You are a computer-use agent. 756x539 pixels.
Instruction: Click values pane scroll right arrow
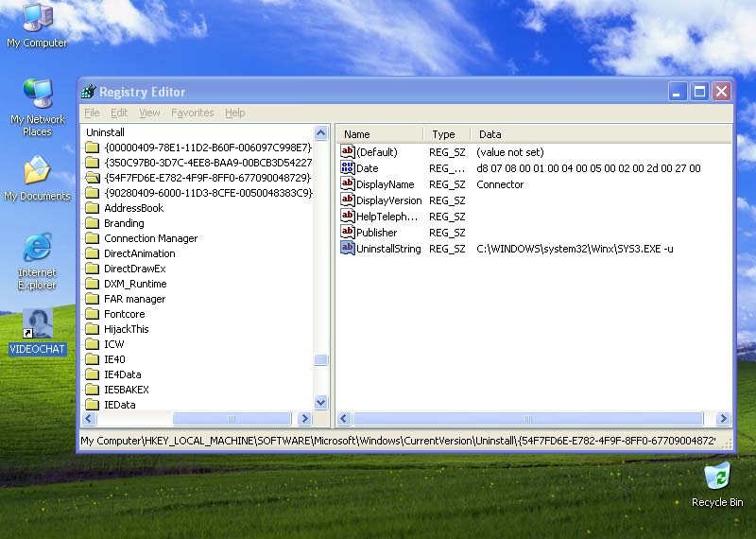click(x=723, y=418)
